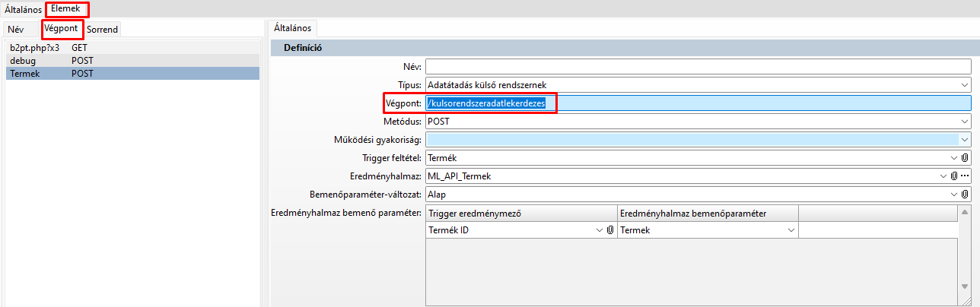Open the Termek input-parameter cell dropdown
The image size is (980, 307).
(x=791, y=230)
